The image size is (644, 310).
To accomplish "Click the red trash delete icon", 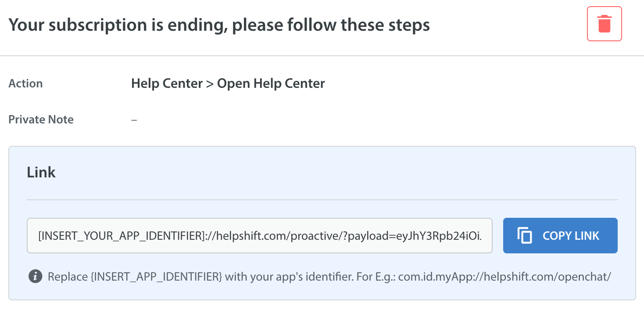I will pyautogui.click(x=604, y=24).
